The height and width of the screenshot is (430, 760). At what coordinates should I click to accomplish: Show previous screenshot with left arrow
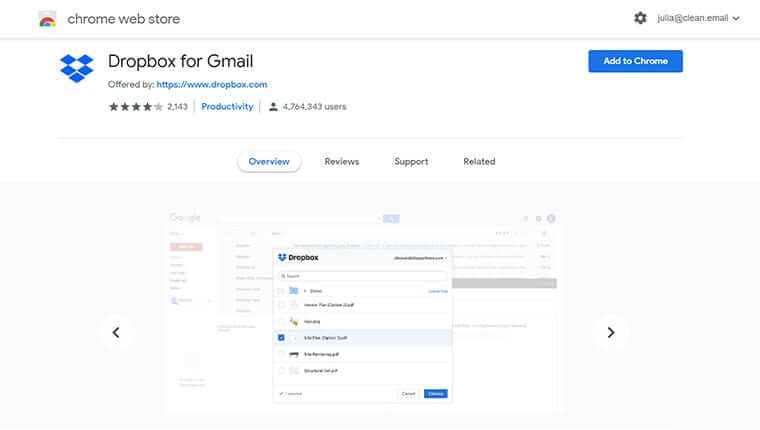[116, 333]
